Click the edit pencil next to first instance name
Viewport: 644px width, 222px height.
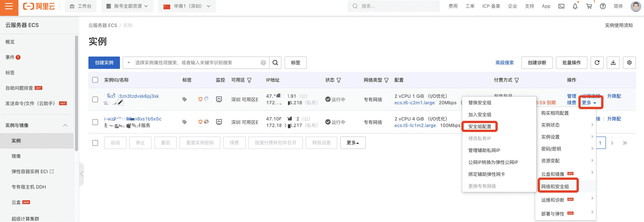120,102
